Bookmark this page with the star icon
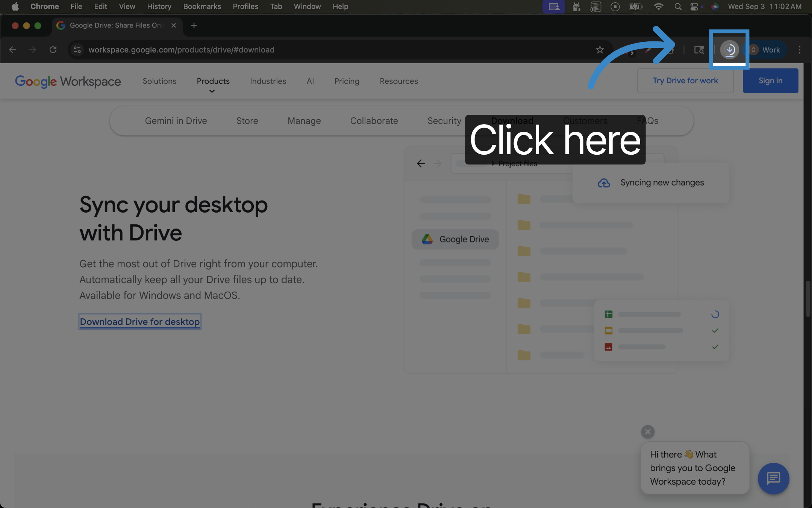Image resolution: width=812 pixels, height=508 pixels. pos(600,50)
